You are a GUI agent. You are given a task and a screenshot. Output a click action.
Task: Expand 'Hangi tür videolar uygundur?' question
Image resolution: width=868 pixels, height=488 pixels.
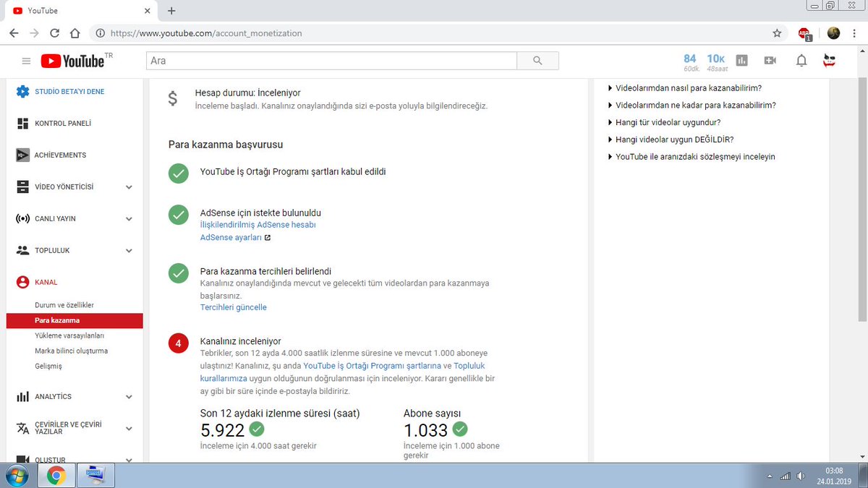tap(664, 123)
